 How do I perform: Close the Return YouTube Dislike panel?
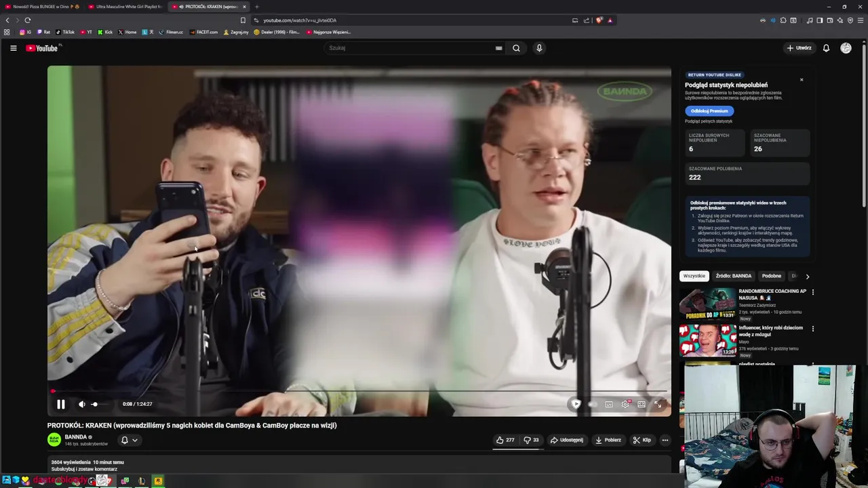(x=802, y=80)
